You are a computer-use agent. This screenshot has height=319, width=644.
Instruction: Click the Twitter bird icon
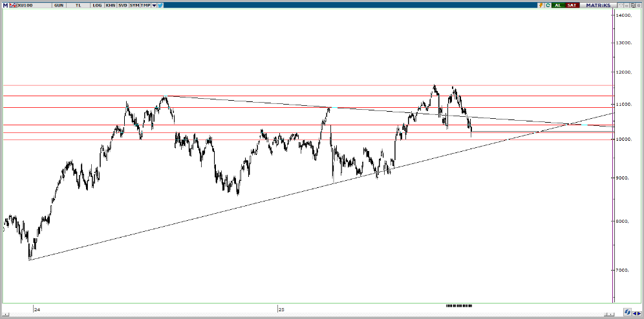point(160,5)
